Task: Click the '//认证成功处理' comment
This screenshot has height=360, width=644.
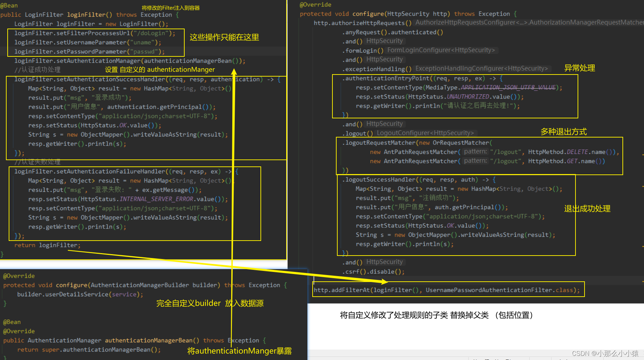Action: (38, 70)
